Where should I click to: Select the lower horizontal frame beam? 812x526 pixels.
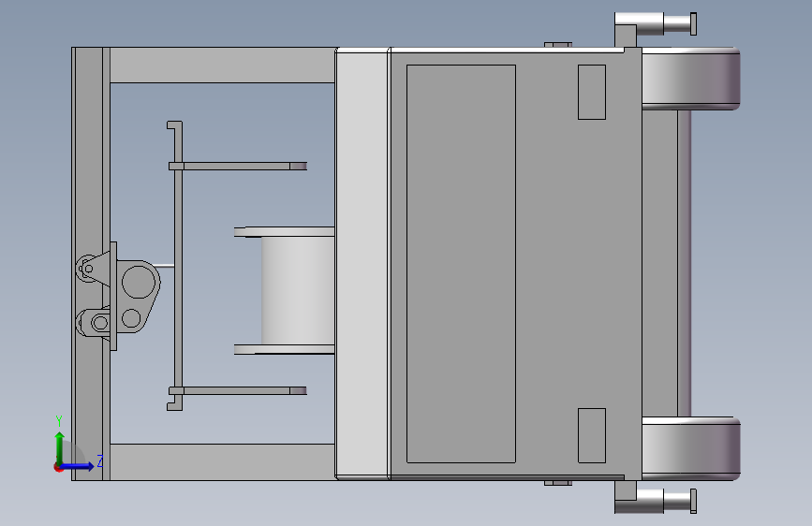[x=222, y=461]
